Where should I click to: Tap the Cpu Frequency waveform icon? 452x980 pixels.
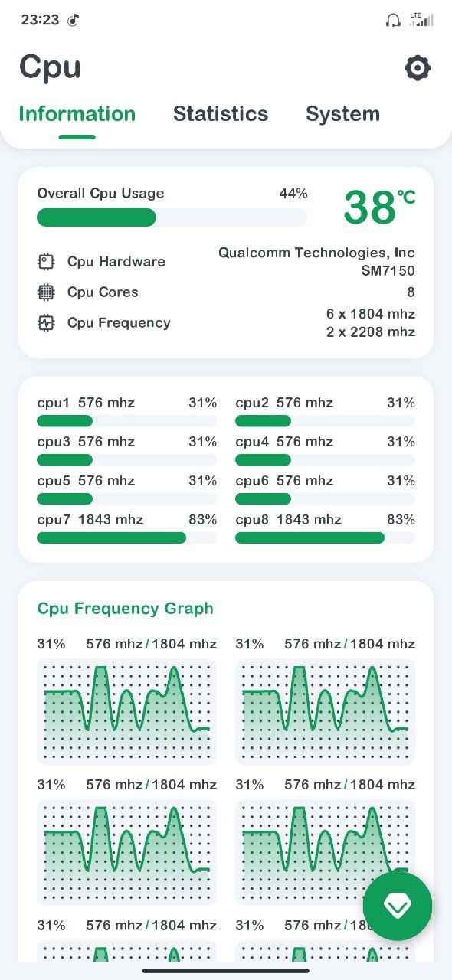pos(46,323)
